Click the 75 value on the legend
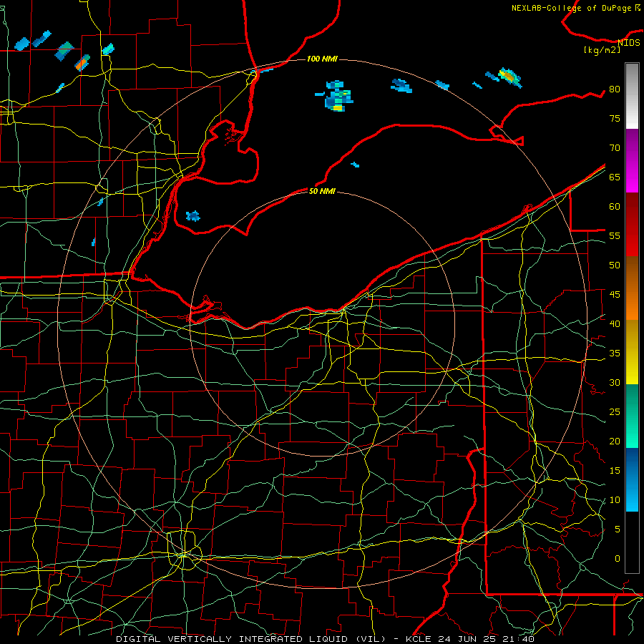The height and width of the screenshot is (644, 644). tap(615, 118)
